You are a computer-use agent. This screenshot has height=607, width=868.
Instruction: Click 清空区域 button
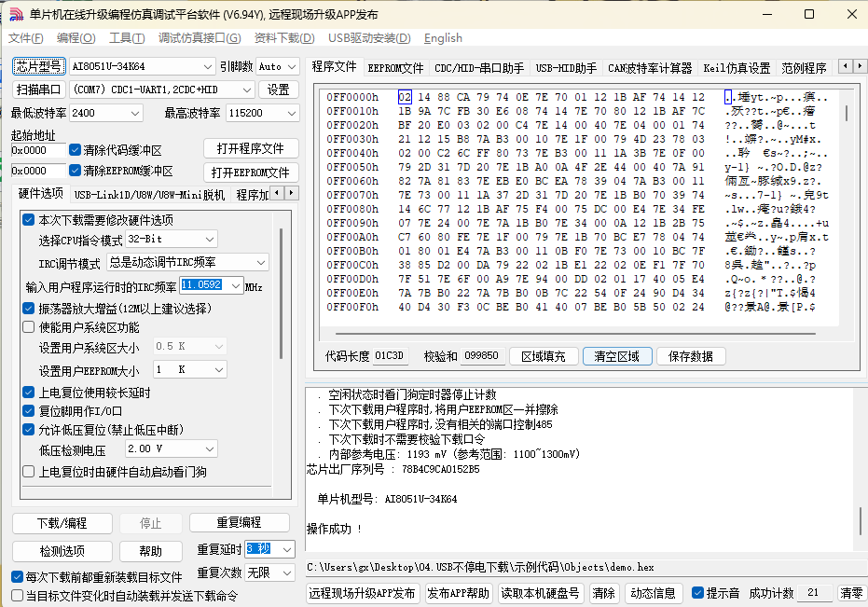(x=616, y=356)
